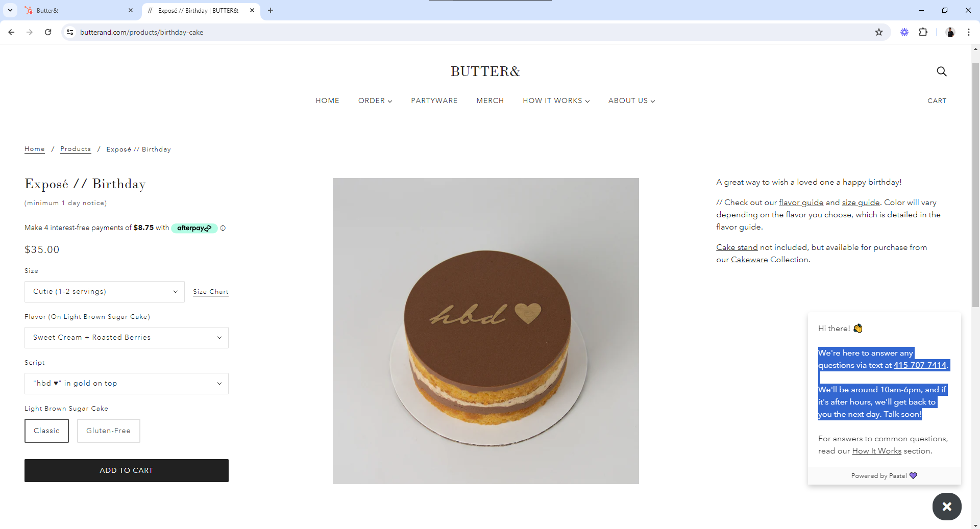The image size is (980, 529).
Task: Click the Afterpay info circle icon
Action: point(223,228)
